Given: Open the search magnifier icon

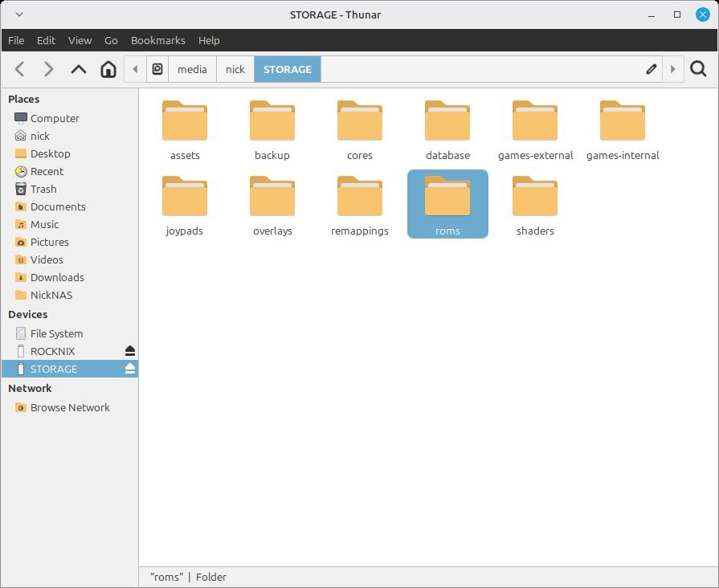Looking at the screenshot, I should pos(698,69).
